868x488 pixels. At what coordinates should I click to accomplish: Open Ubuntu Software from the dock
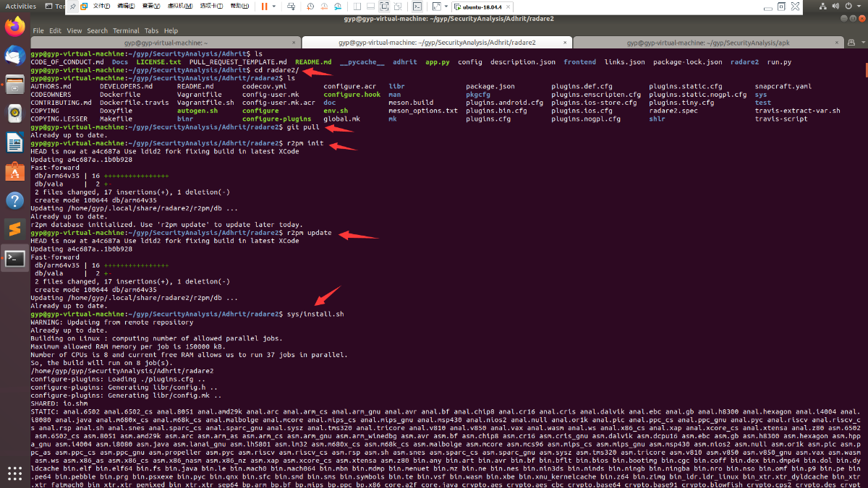(14, 171)
